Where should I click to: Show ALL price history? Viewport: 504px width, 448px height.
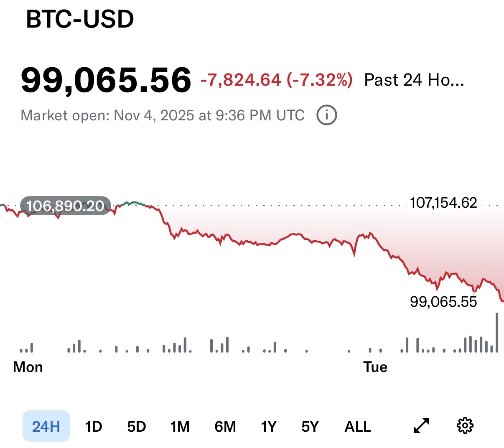click(358, 426)
